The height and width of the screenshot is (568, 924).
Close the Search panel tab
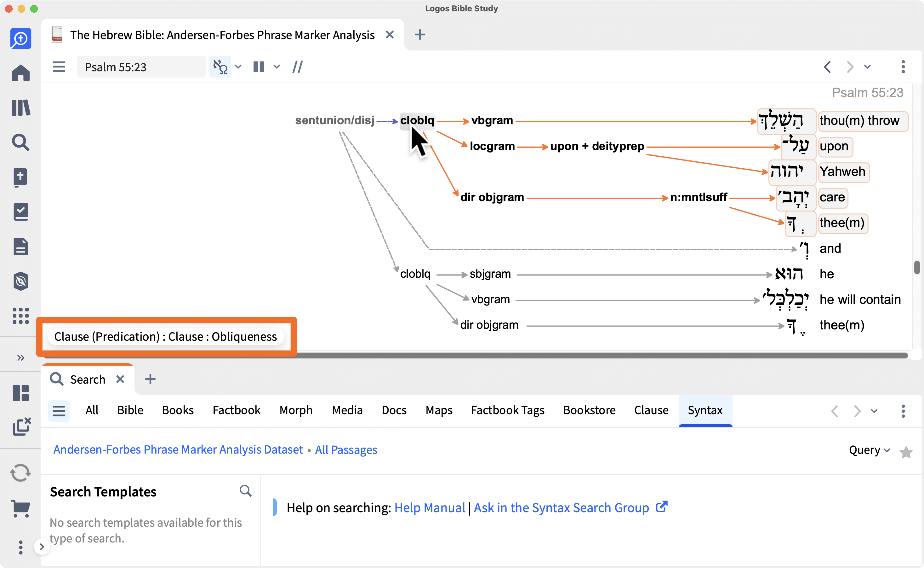120,380
